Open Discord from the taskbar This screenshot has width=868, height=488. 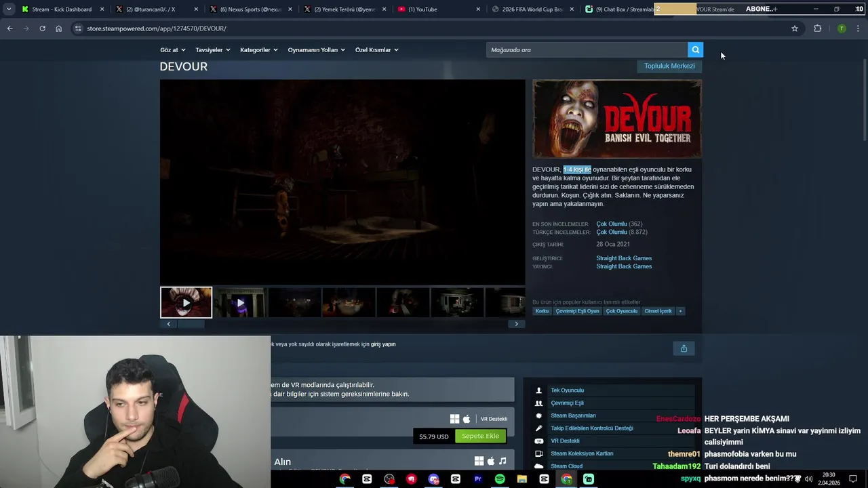tap(433, 479)
